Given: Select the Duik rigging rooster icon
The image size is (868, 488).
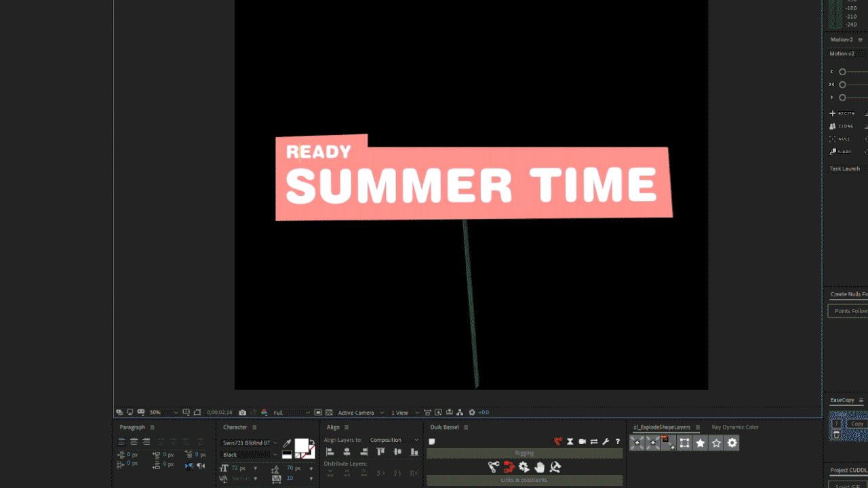Looking at the screenshot, I should click(x=559, y=441).
